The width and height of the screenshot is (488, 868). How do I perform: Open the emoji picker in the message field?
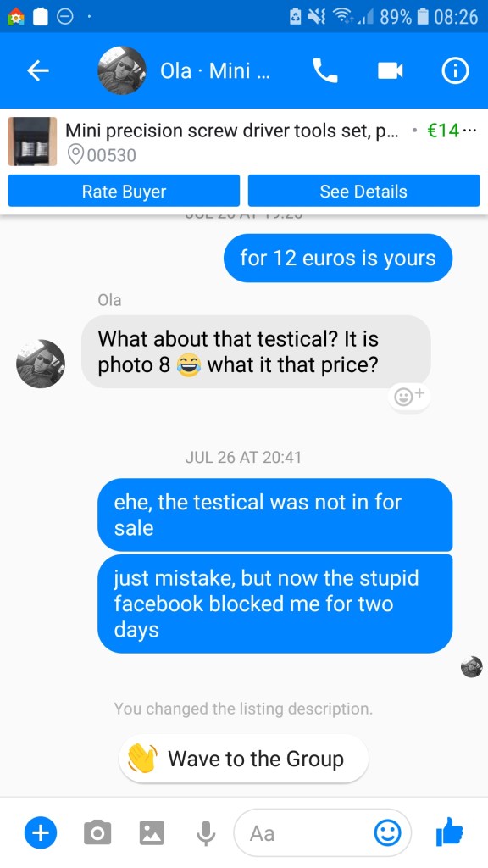pyautogui.click(x=387, y=832)
